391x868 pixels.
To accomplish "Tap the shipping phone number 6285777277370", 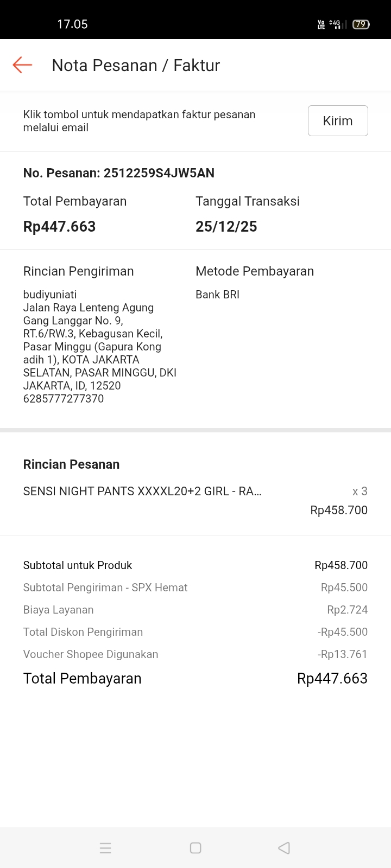I will point(64,399).
